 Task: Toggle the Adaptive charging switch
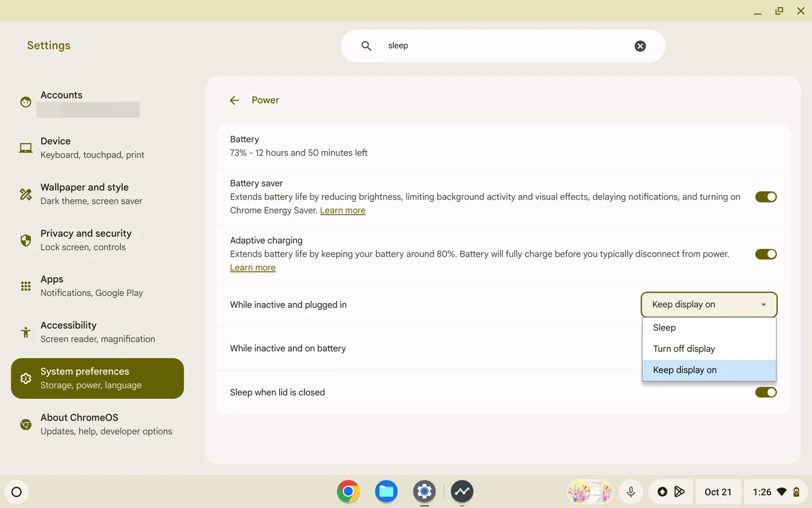(766, 254)
